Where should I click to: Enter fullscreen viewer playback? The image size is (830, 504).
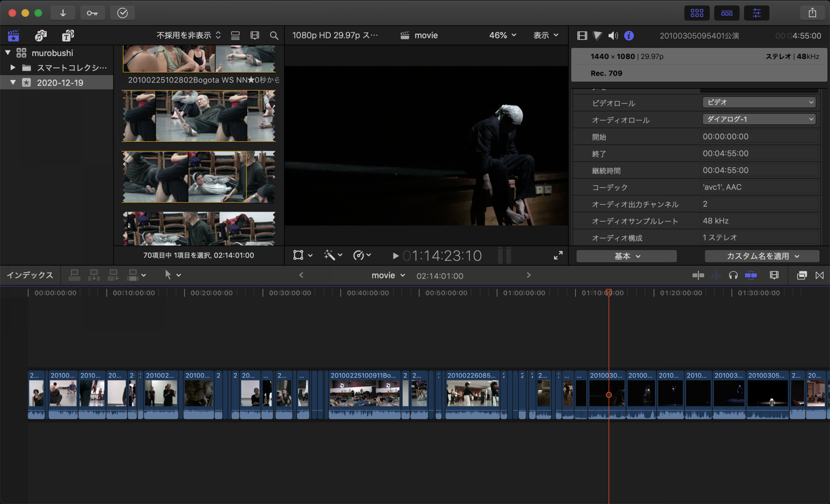click(x=558, y=255)
